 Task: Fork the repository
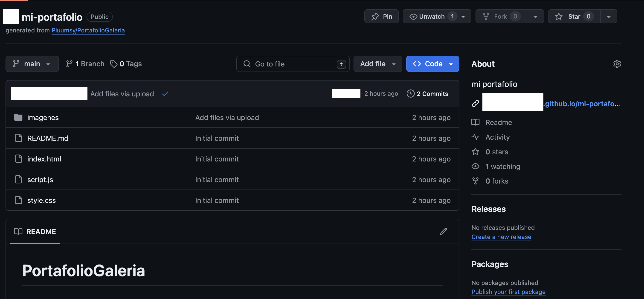point(501,17)
